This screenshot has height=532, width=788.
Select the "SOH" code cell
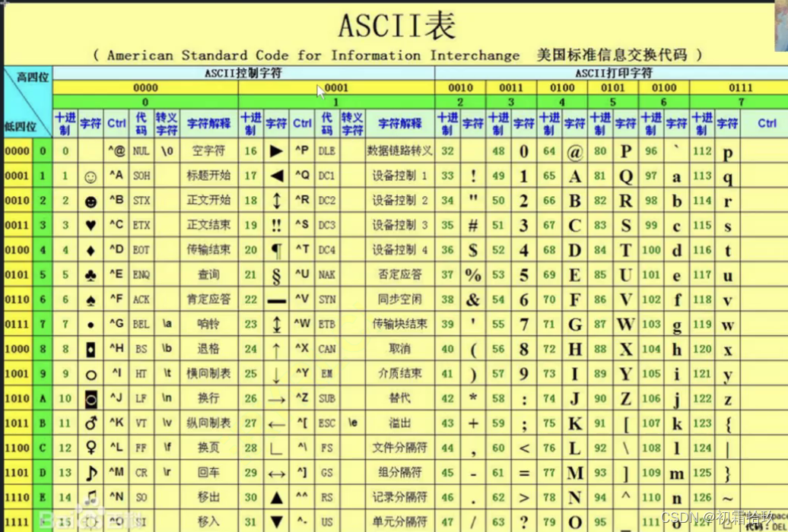[141, 176]
